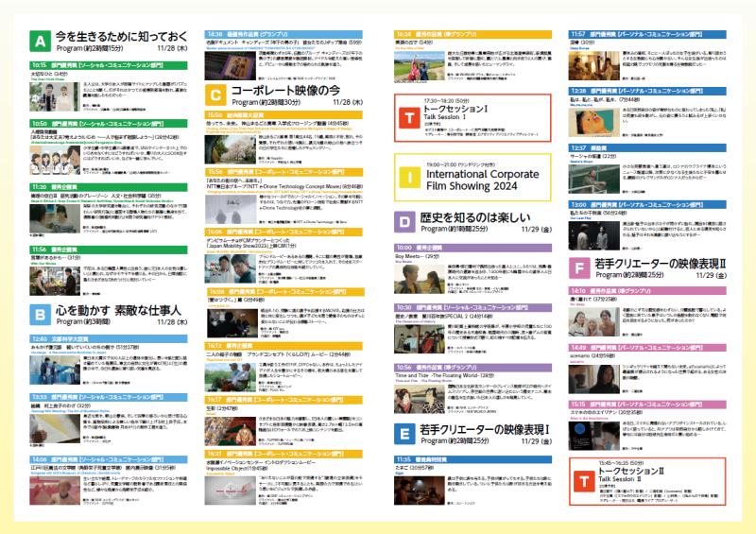
Task: Click the red T badge of Talk Session II
Action: tap(584, 481)
